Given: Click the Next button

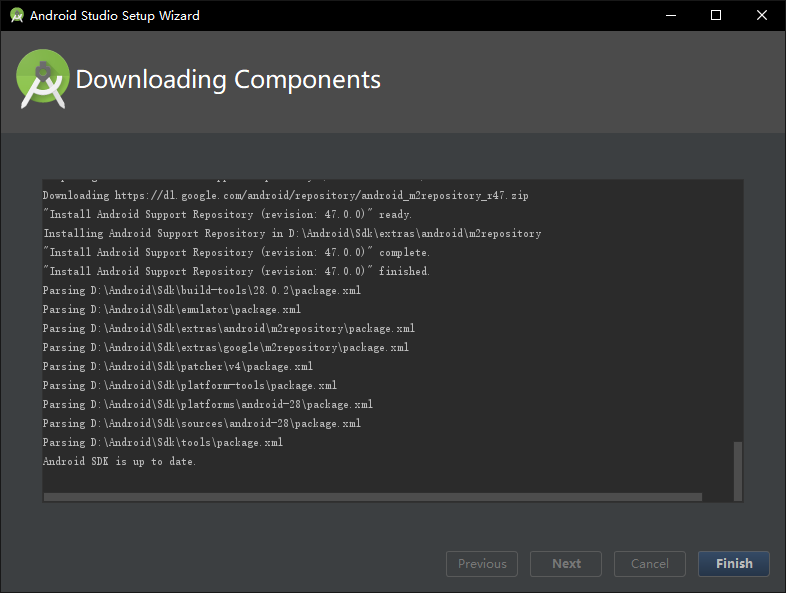Looking at the screenshot, I should pos(566,564).
